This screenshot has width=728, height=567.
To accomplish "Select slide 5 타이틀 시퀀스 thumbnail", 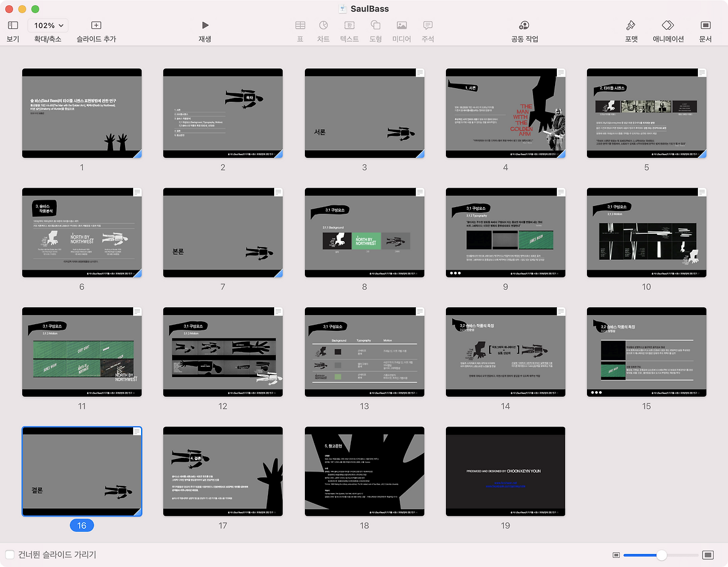I will coord(647,113).
